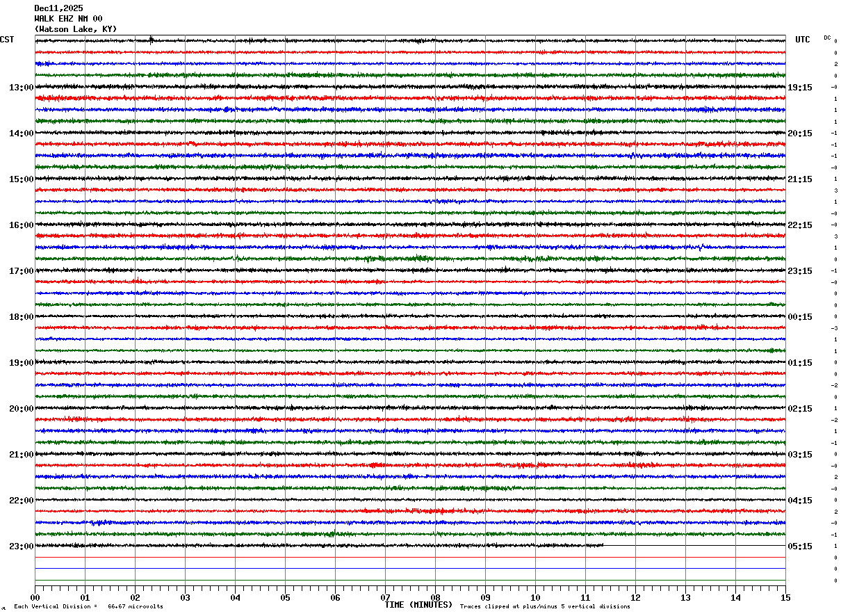Select the station code "WALK EHZ NM 00"
Screen dimensions: 841x616
(68, 19)
